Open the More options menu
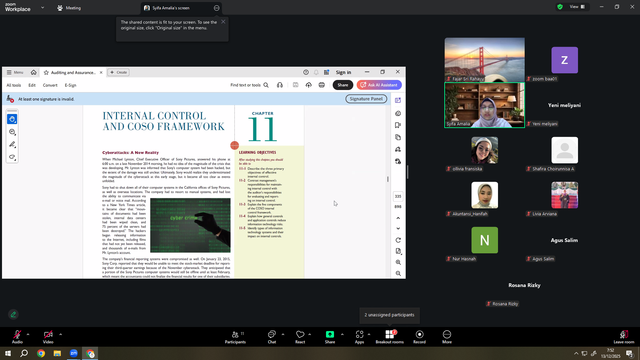Image resolution: width=640 pixels, height=360 pixels. 447,337
